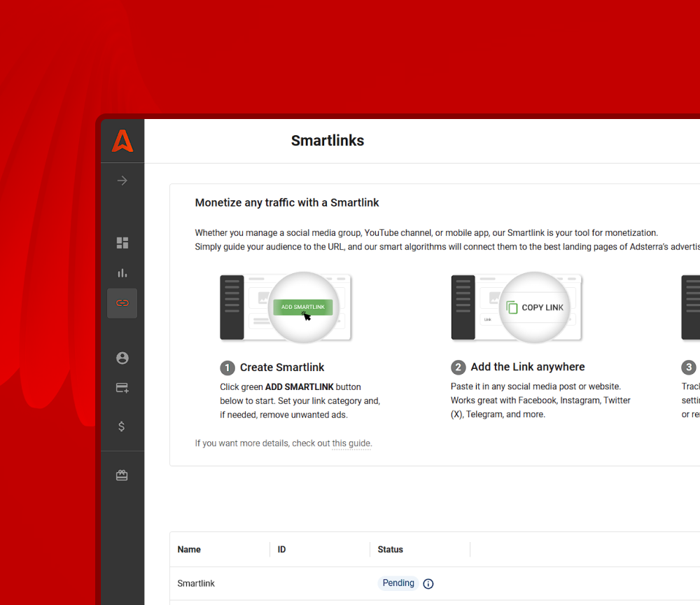Expand the sidebar with the arrow
700x605 pixels.
click(x=122, y=180)
